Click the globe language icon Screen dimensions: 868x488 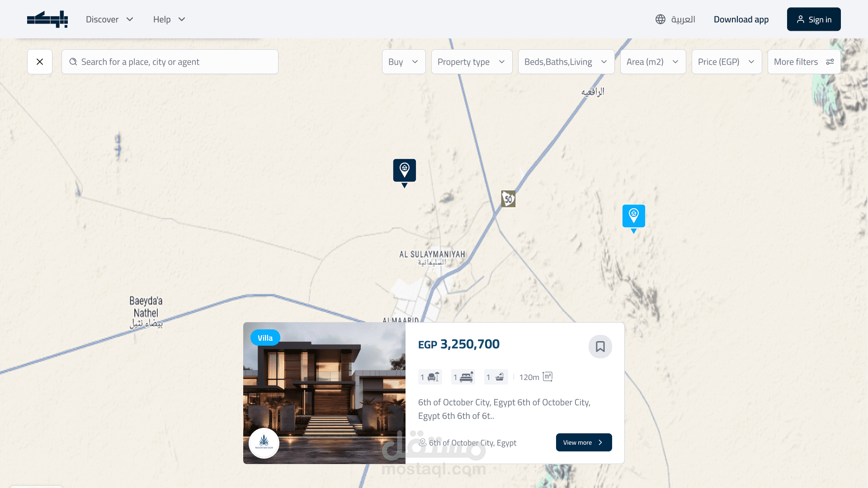(660, 19)
